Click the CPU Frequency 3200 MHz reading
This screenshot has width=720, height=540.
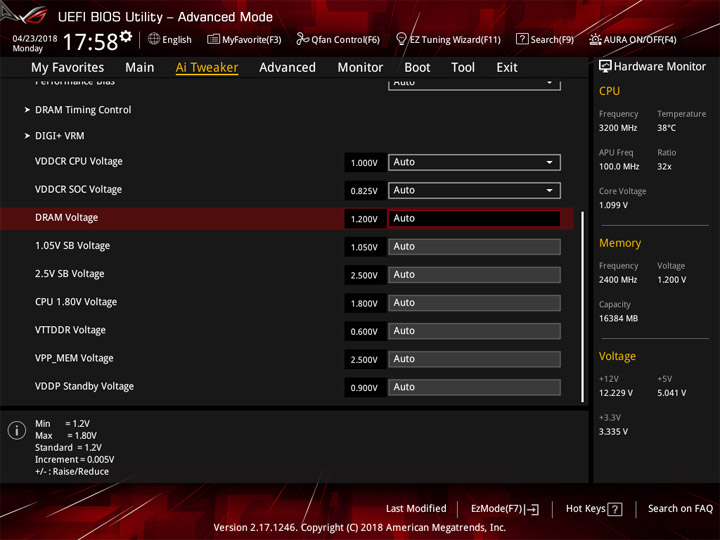[x=618, y=128]
